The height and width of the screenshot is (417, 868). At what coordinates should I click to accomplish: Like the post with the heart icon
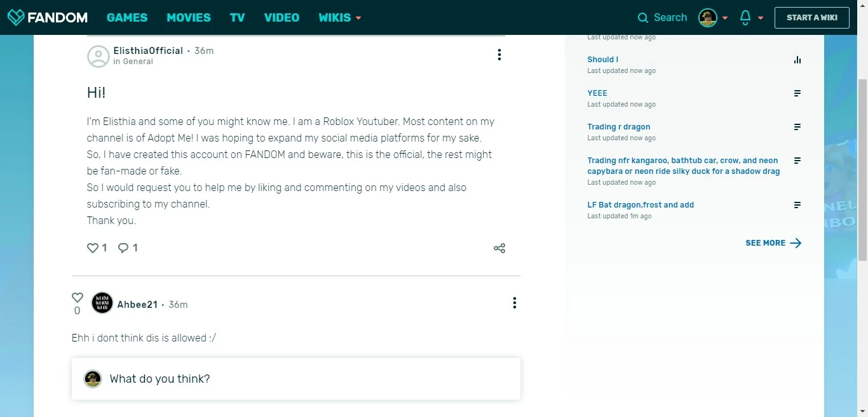pyautogui.click(x=93, y=248)
